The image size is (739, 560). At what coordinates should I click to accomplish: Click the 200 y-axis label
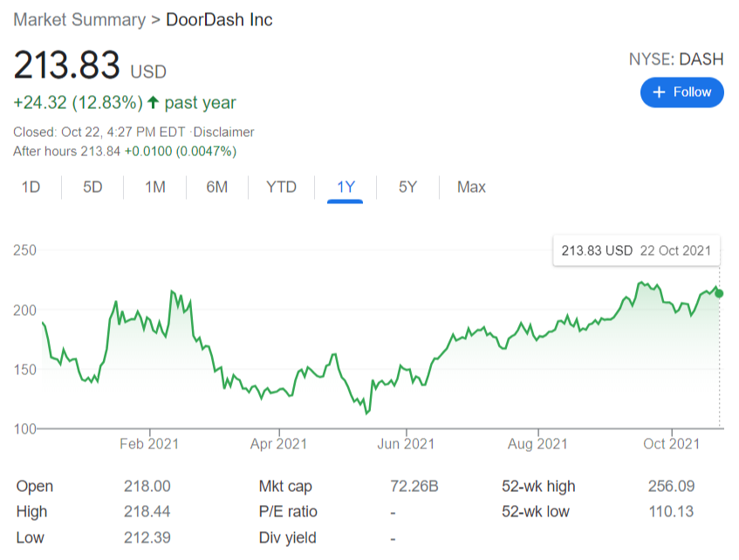tap(24, 311)
